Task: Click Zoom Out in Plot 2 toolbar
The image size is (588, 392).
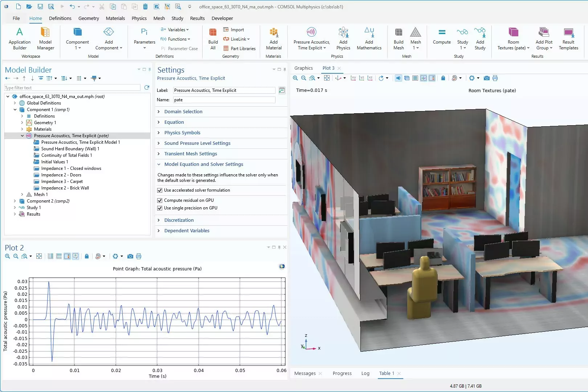Action: pos(16,256)
